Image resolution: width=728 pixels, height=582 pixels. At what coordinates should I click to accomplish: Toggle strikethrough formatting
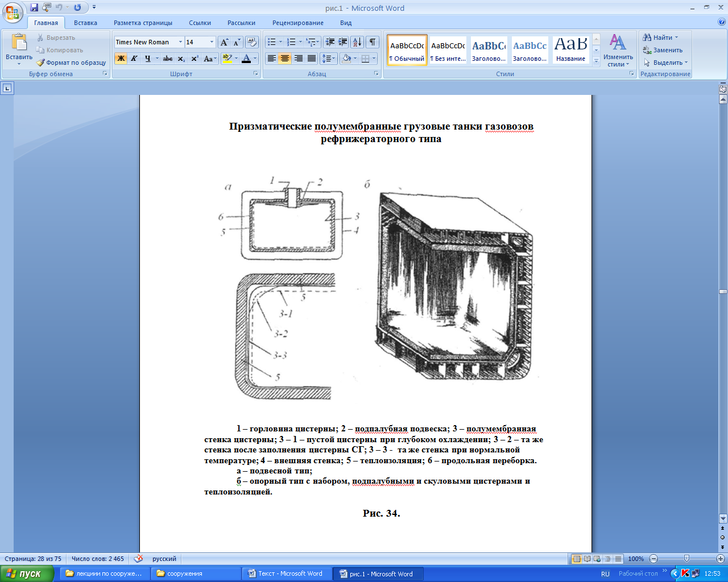[168, 59]
